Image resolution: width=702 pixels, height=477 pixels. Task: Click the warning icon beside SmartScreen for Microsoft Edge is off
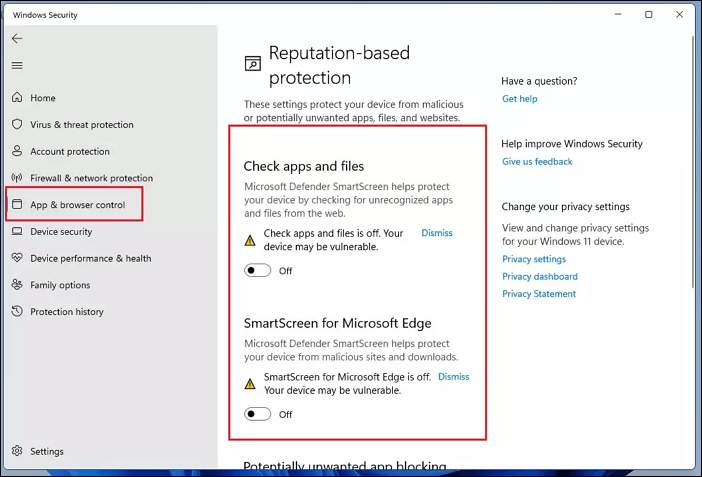(x=250, y=384)
